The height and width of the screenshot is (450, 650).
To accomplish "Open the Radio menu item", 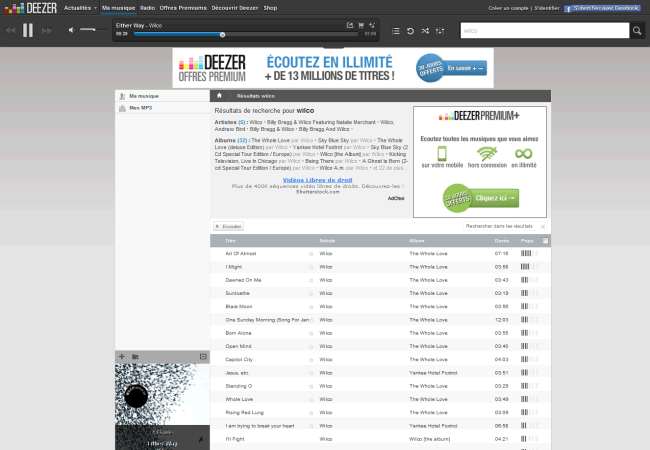I will tap(148, 8).
